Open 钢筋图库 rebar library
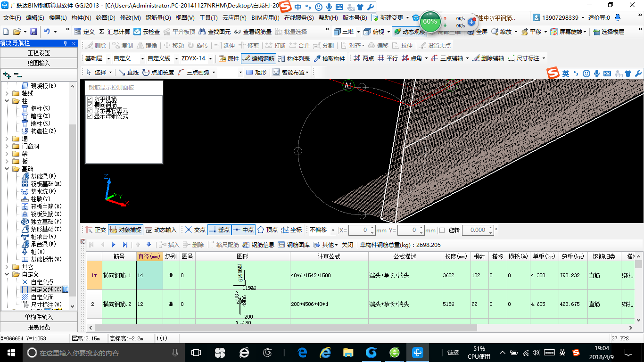The height and width of the screenshot is (362, 644). [x=294, y=245]
